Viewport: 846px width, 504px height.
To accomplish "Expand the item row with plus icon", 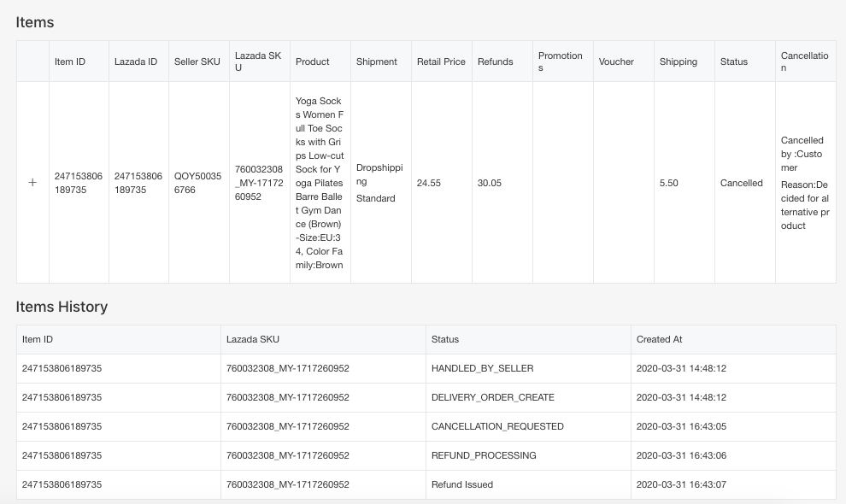I will click(32, 183).
